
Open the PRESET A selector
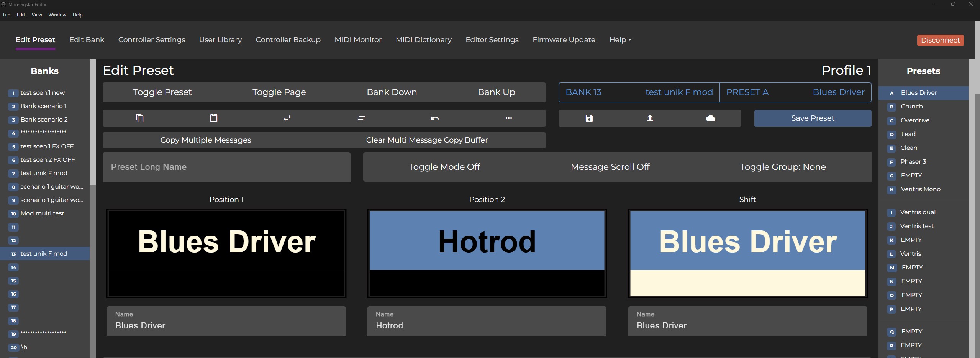[x=795, y=92]
